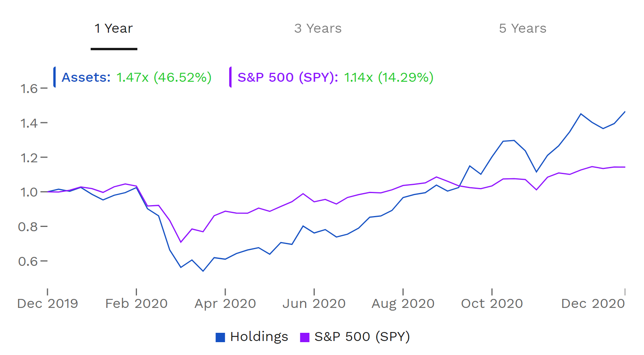Click the Dec 2020 axis label
The width and height of the screenshot is (644, 355).
click(x=593, y=304)
